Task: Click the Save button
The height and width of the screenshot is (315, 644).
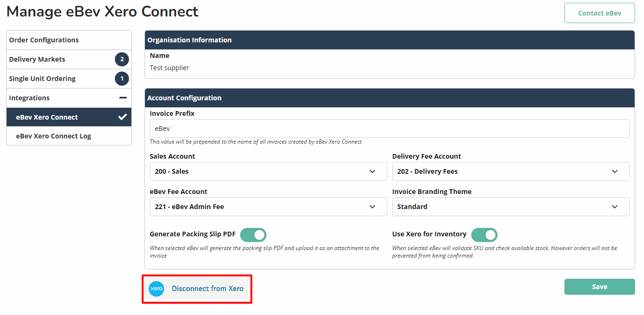Action: click(x=600, y=287)
